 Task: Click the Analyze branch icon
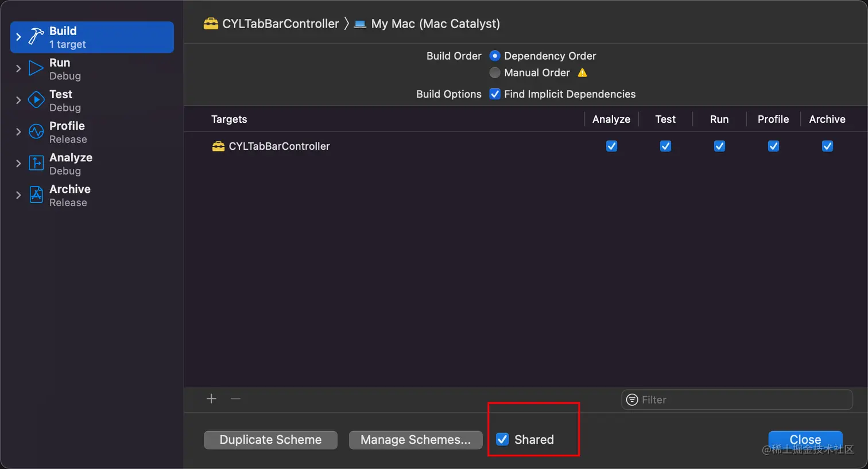[x=36, y=163]
